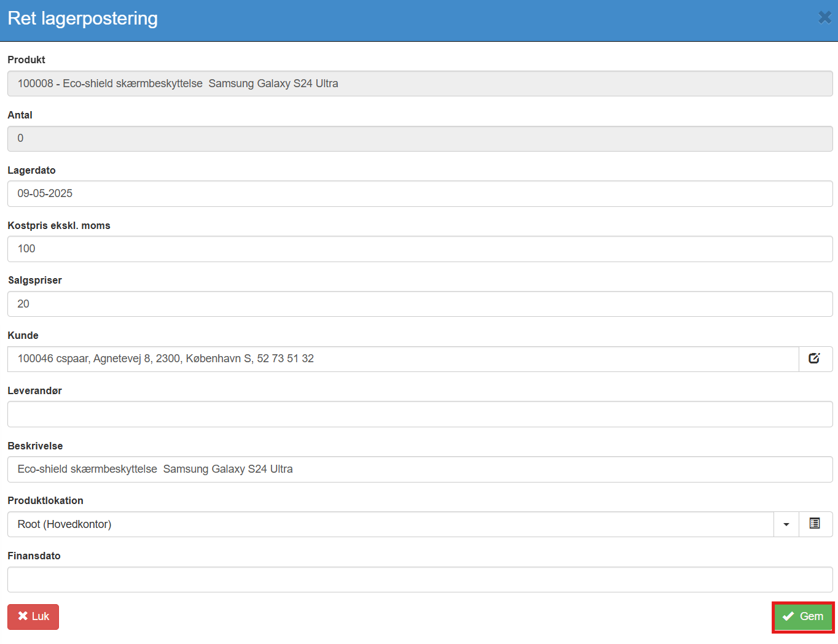Click the Ret lagerpostering dialog title

[x=83, y=18]
